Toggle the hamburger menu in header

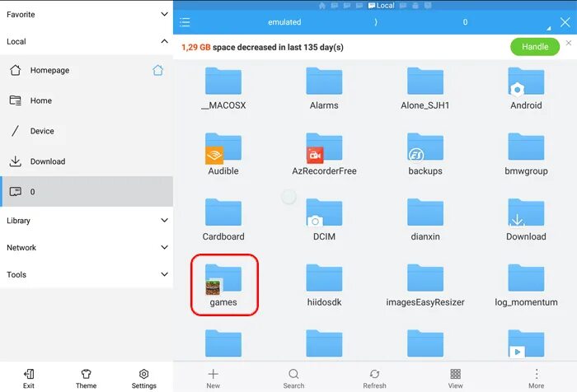pos(185,22)
